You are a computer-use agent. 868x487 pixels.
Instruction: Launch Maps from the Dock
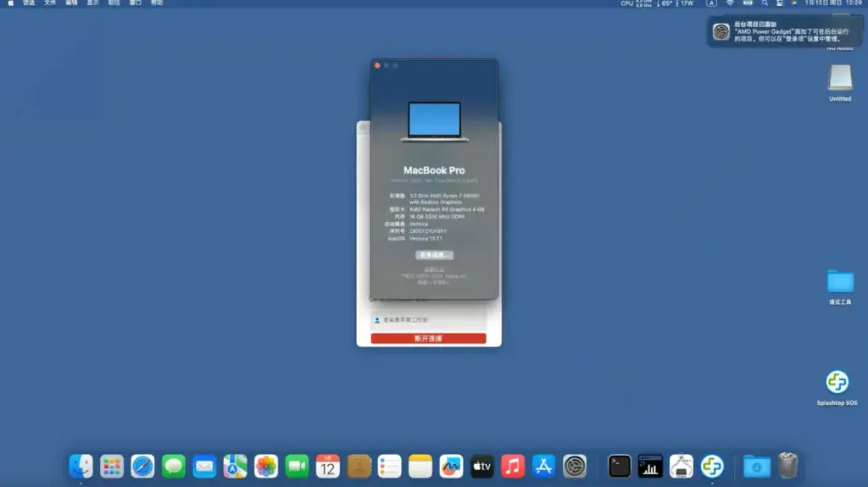point(236,466)
